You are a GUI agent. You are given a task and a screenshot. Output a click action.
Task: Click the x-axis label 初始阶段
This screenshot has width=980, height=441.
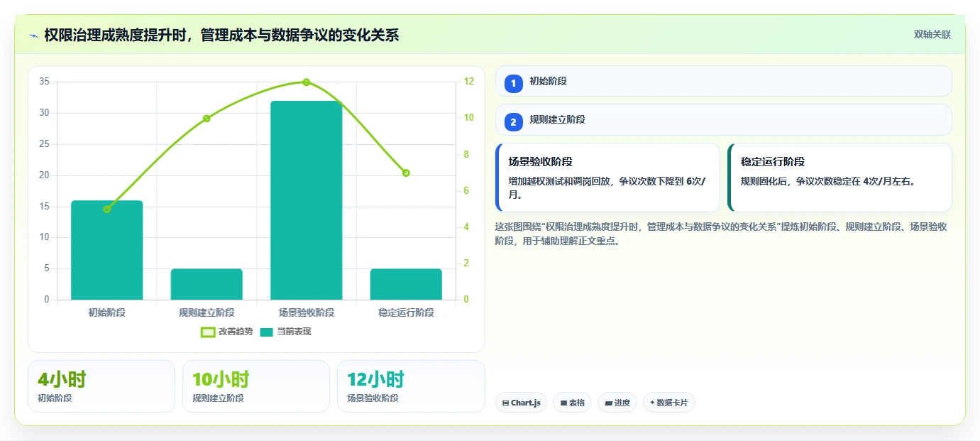click(107, 312)
